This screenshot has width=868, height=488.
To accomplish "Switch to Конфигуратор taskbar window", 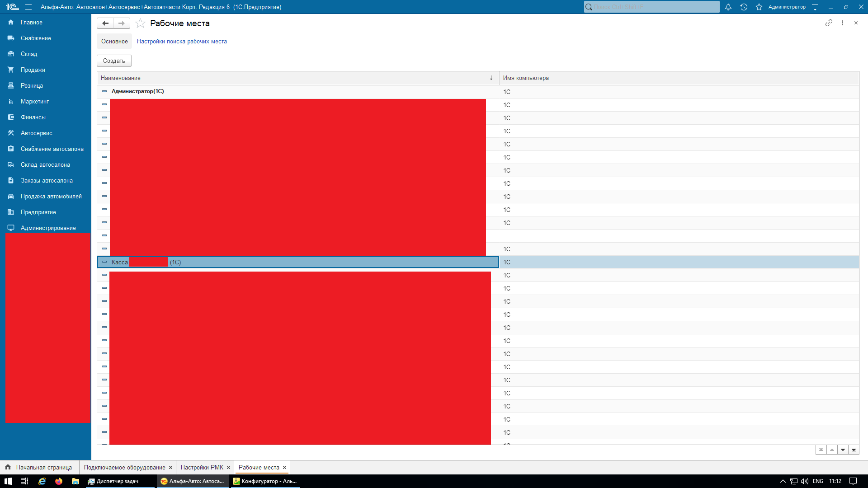I will [x=265, y=481].
